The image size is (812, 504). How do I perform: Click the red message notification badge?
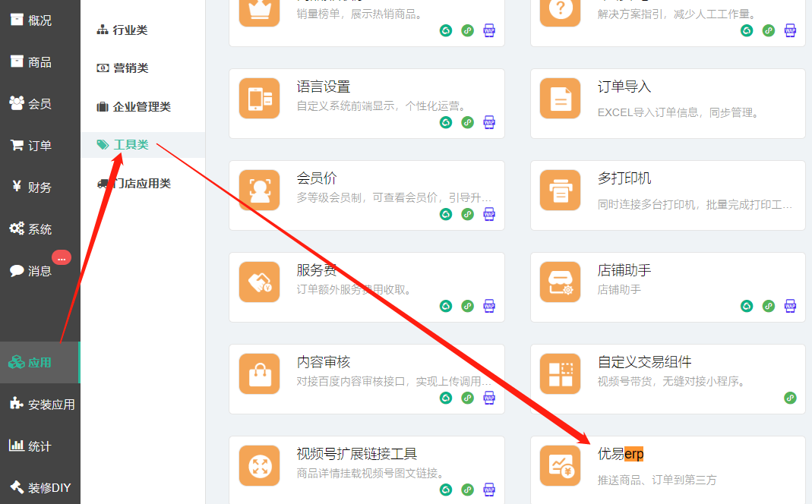[x=61, y=257]
